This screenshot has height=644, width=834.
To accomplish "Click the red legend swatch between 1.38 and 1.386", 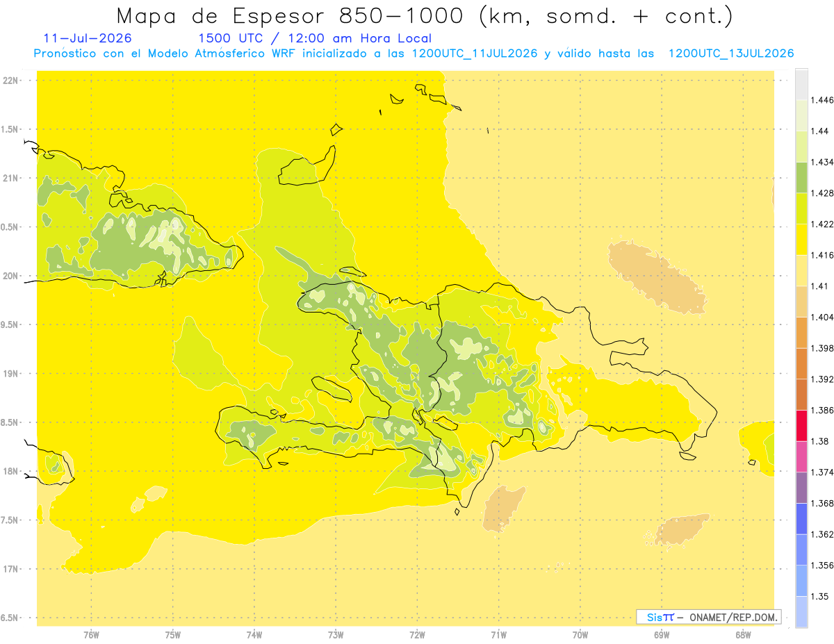I will [x=801, y=425].
